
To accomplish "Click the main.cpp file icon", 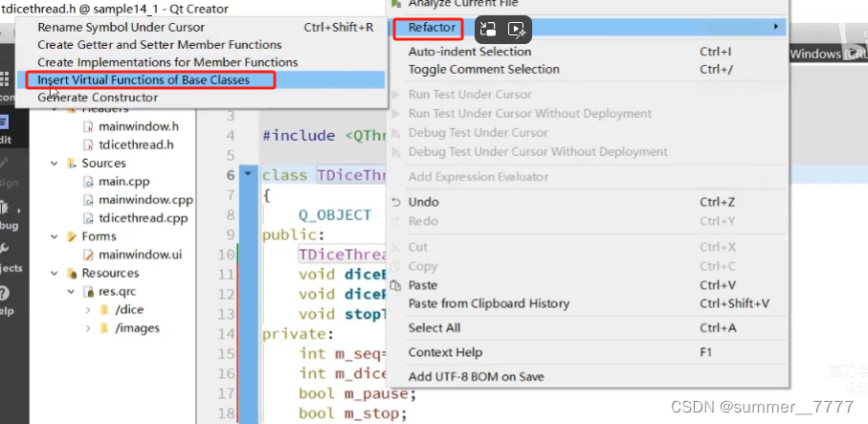I will [x=88, y=182].
